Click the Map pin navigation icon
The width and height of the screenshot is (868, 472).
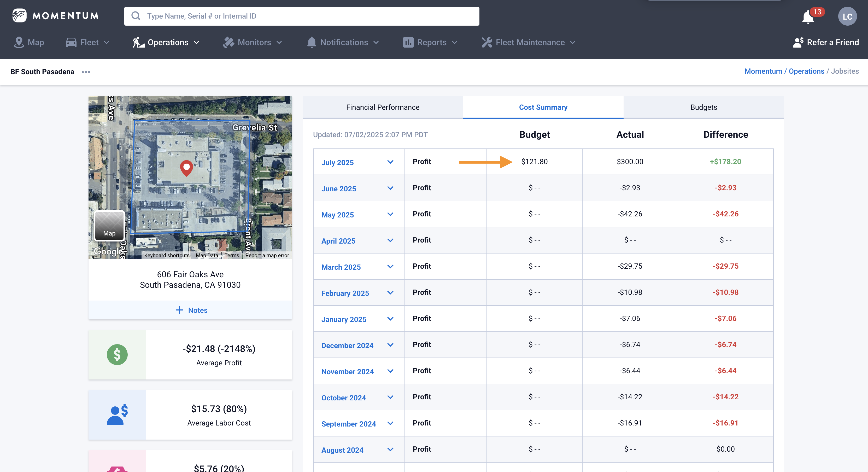(19, 43)
